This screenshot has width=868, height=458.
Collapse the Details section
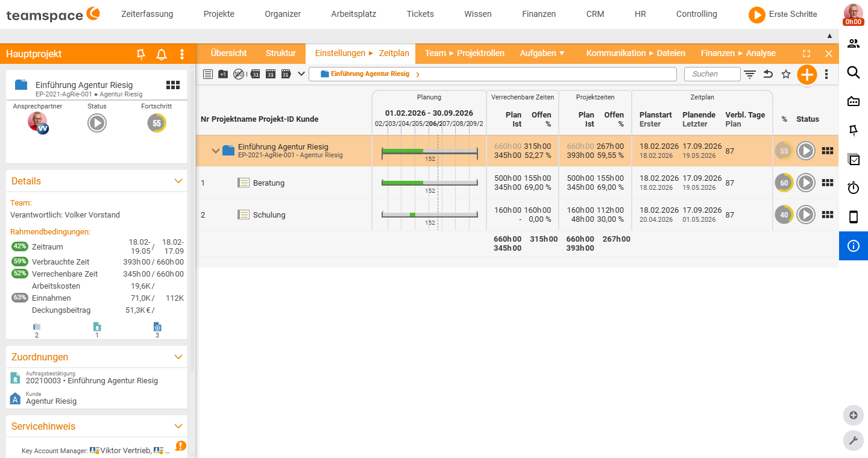(x=178, y=181)
